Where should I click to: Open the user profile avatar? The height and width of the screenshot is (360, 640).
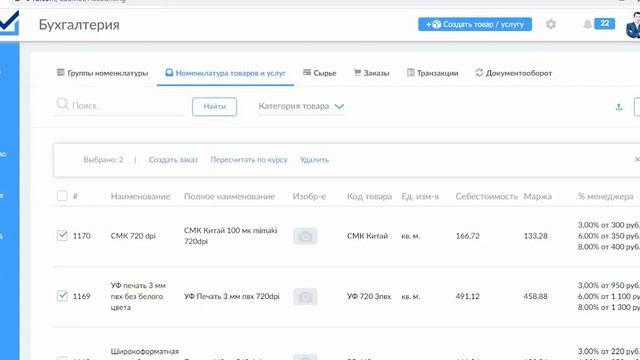click(633, 25)
